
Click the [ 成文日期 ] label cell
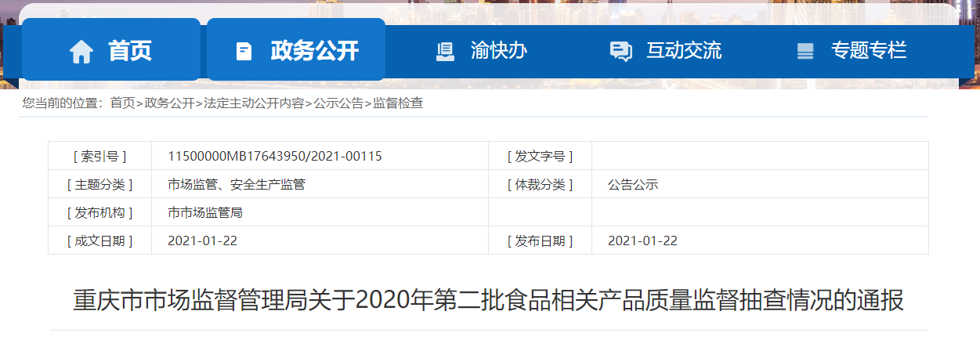(99, 241)
